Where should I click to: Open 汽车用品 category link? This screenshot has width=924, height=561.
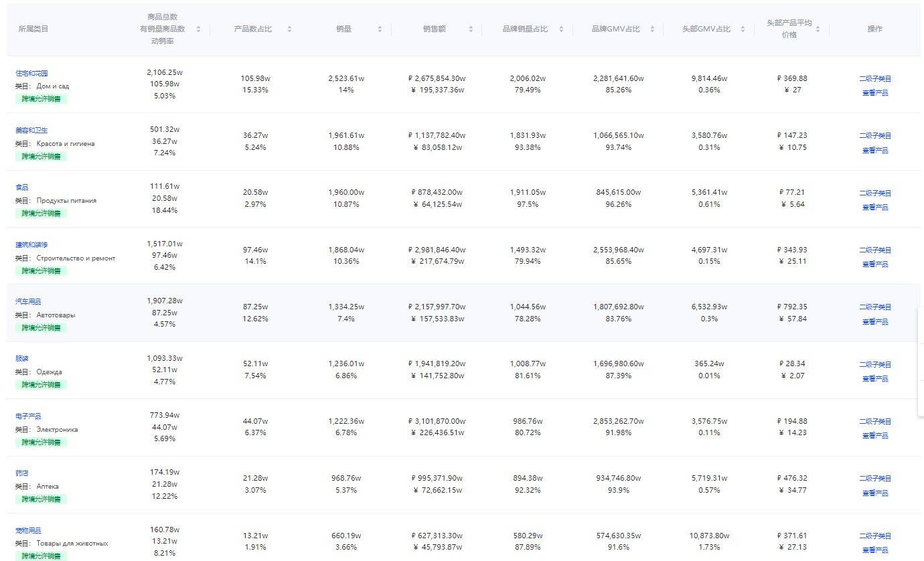(x=28, y=302)
